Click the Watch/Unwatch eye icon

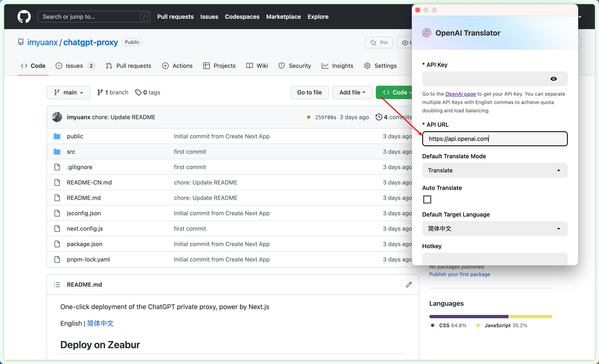(x=406, y=42)
